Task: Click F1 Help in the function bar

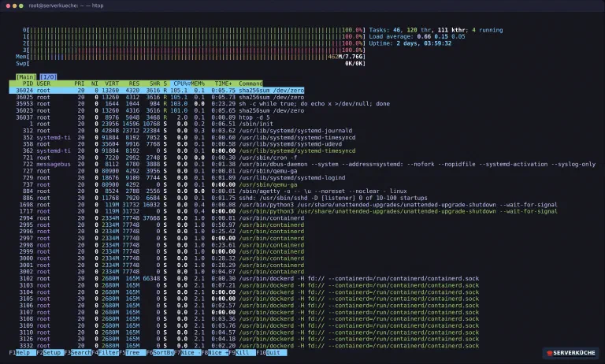Action: (x=22, y=352)
